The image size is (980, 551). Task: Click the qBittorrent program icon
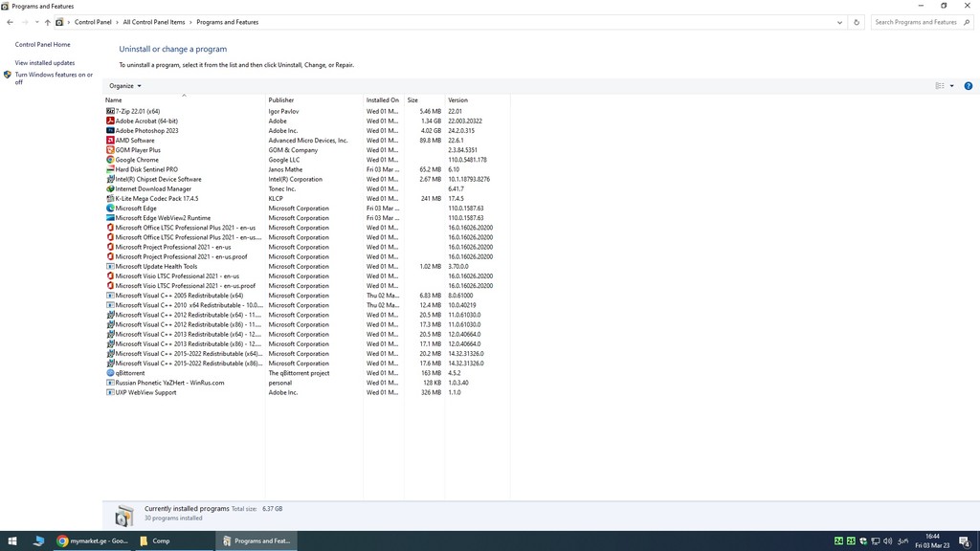click(110, 373)
